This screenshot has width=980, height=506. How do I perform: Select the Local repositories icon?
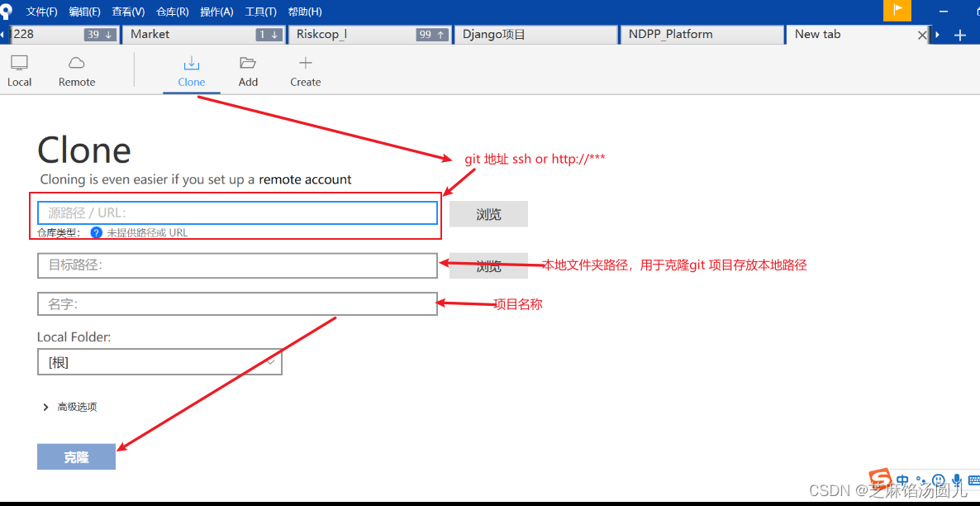18,70
